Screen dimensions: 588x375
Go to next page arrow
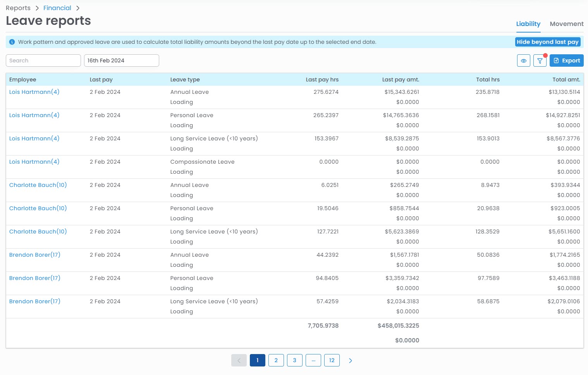click(x=350, y=360)
